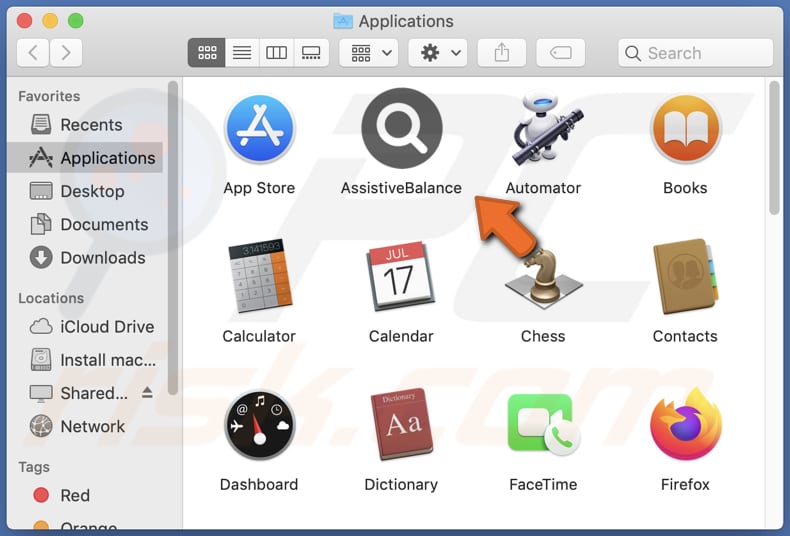The image size is (790, 536).
Task: Click the sidebar scrollbar
Action: 173,238
